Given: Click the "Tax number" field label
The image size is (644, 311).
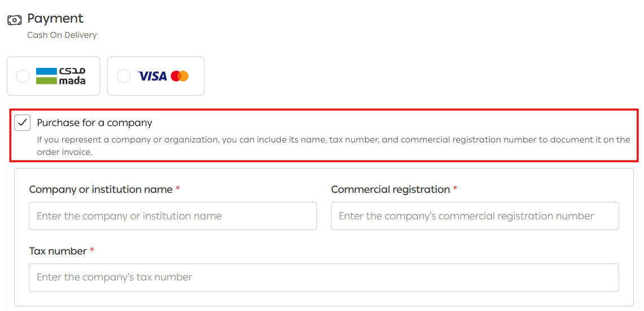Looking at the screenshot, I should pos(58,250).
